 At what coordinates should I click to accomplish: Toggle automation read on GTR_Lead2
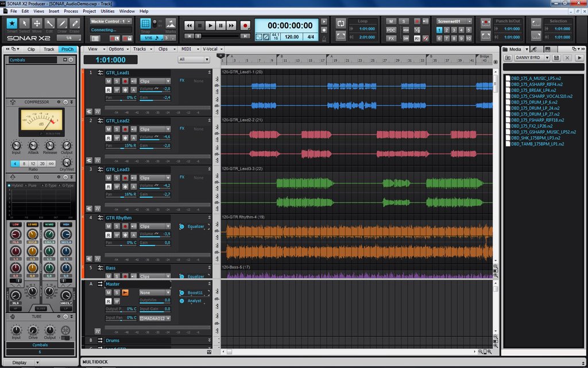point(109,138)
